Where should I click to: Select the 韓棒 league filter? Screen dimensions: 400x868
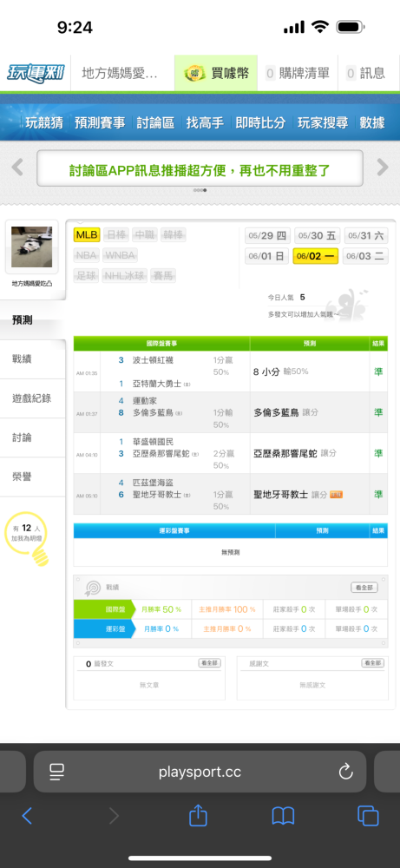point(174,234)
